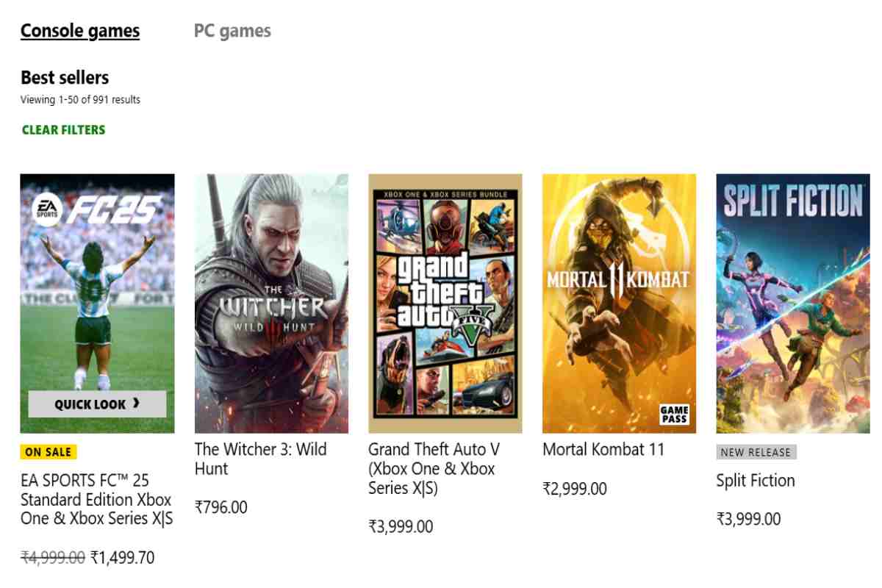Open the EA SPORTS FC 25 Standard Edition title

click(97, 500)
